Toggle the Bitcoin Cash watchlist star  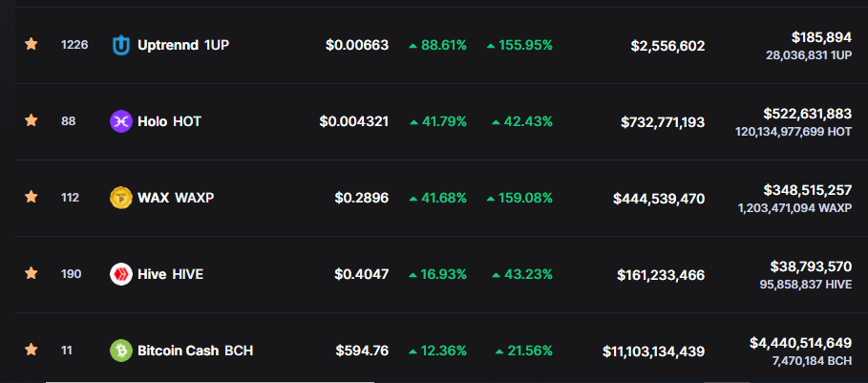pyautogui.click(x=31, y=350)
